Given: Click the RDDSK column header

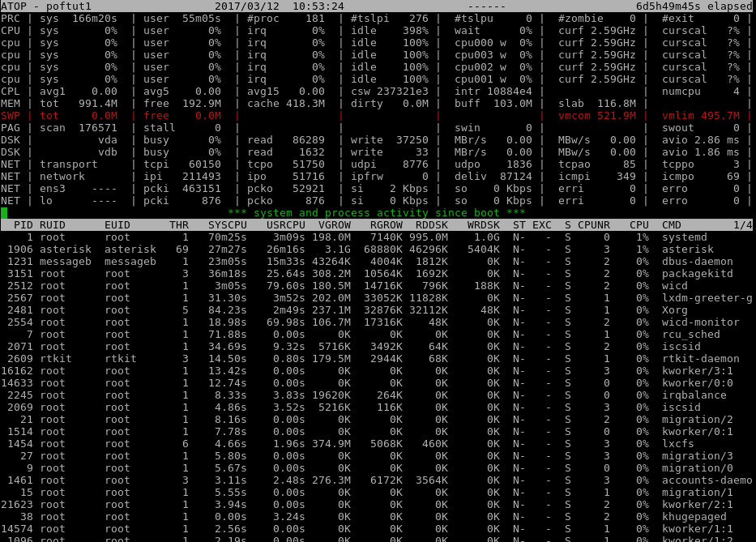Looking at the screenshot, I should (x=432, y=225).
